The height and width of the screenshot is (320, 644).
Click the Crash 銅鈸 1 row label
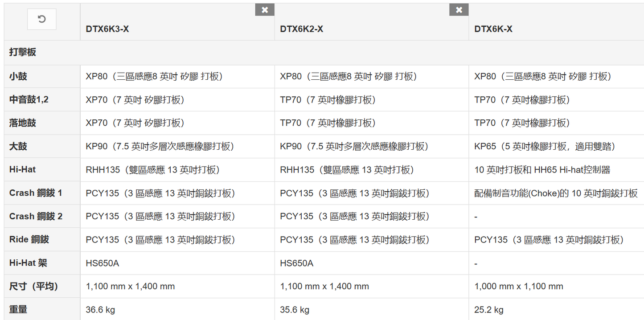coord(36,193)
